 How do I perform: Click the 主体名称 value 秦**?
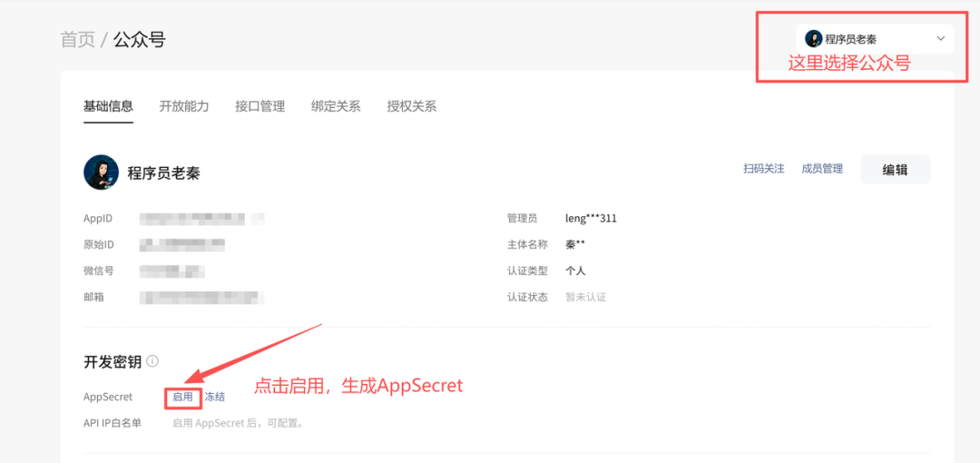[575, 244]
